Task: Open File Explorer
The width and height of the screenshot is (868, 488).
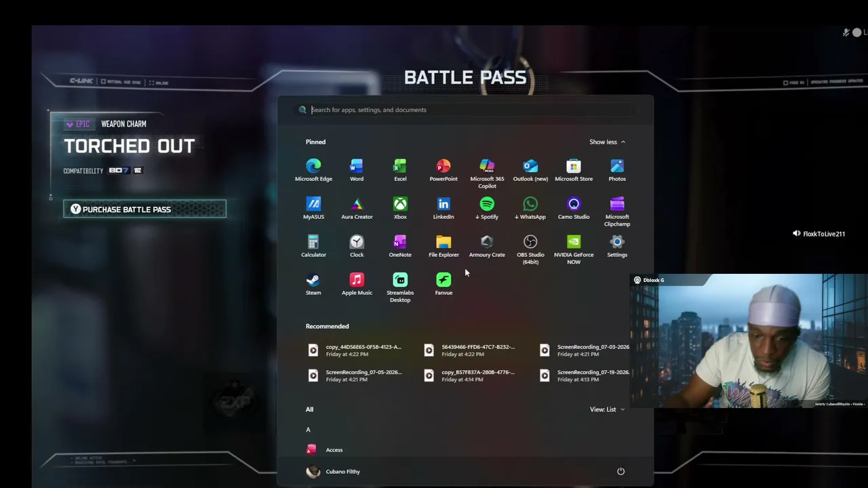Action: (443, 246)
